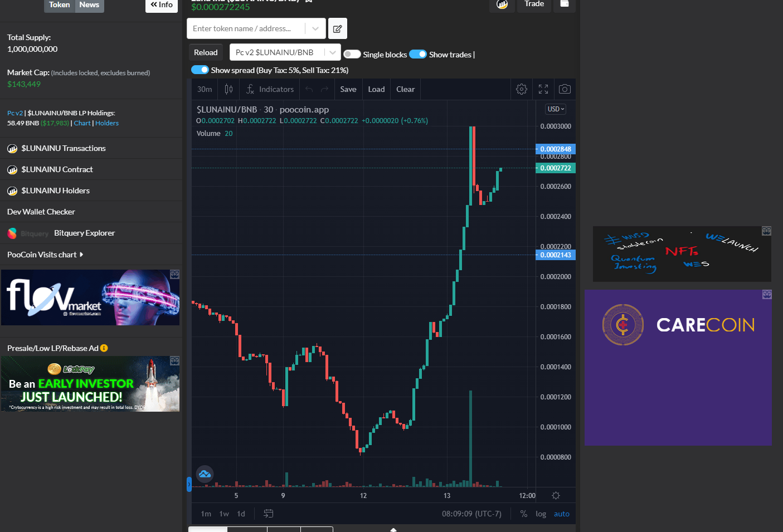Image resolution: width=783 pixels, height=532 pixels.
Task: Toggle the Show trades switch
Action: point(418,54)
